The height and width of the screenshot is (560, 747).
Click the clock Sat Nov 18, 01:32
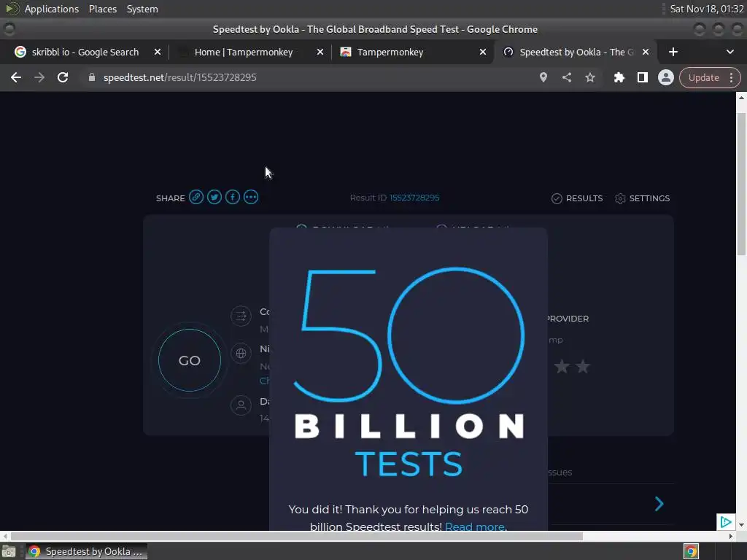pos(706,9)
